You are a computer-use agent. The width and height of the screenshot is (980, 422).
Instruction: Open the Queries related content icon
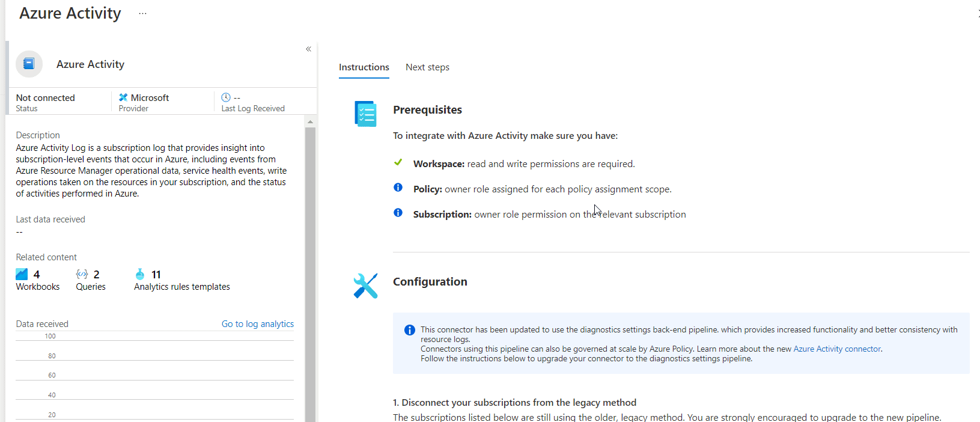coord(82,274)
